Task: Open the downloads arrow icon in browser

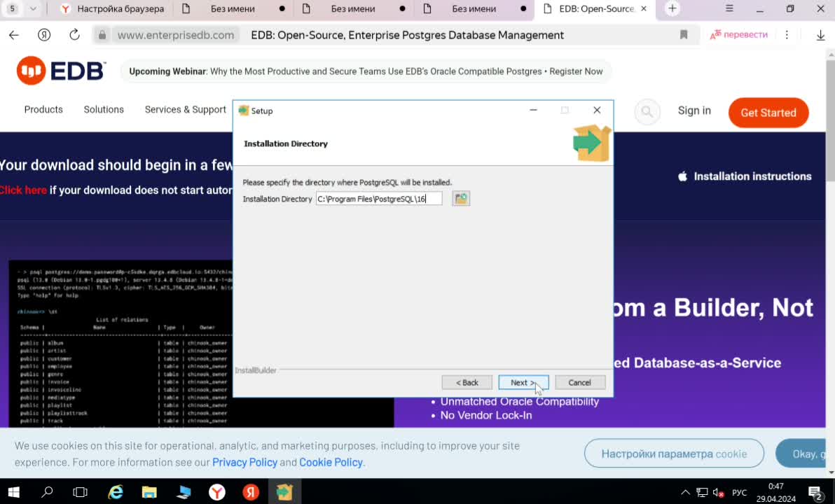Action: coord(820,35)
